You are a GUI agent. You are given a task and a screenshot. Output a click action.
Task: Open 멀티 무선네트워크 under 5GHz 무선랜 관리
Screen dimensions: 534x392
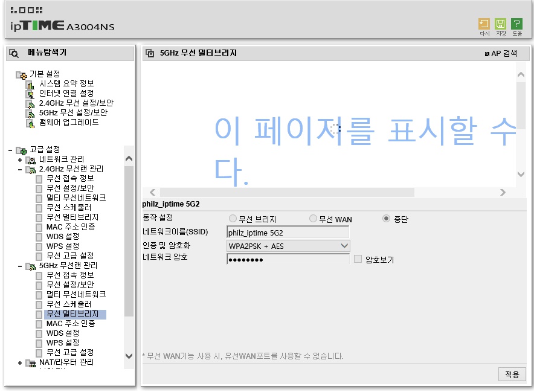pos(76,294)
